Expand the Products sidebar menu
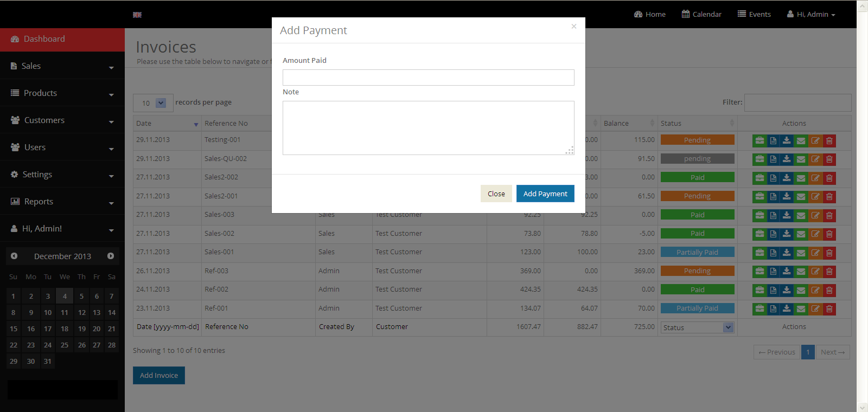The image size is (868, 412). [x=62, y=93]
